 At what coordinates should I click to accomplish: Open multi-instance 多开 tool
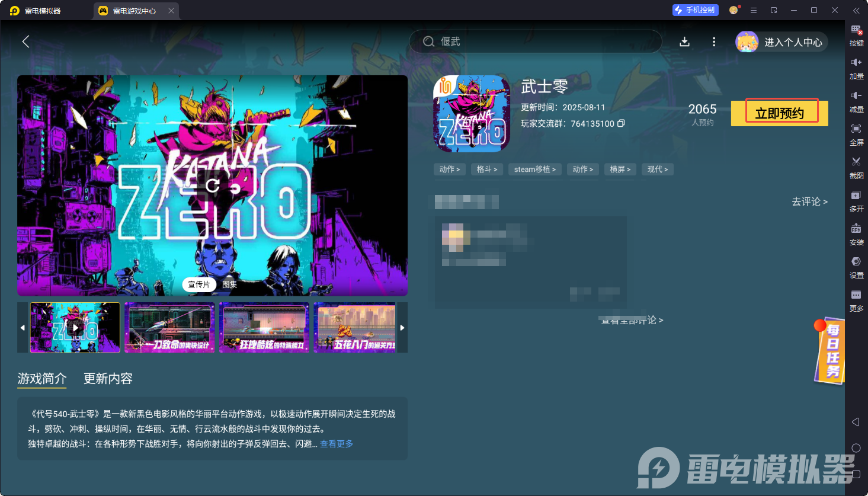pos(856,201)
